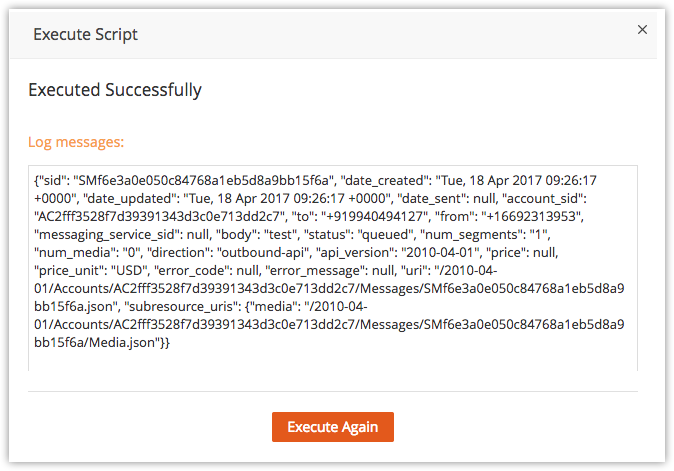
Task: Click the orange Log messages label
Action: point(76,142)
